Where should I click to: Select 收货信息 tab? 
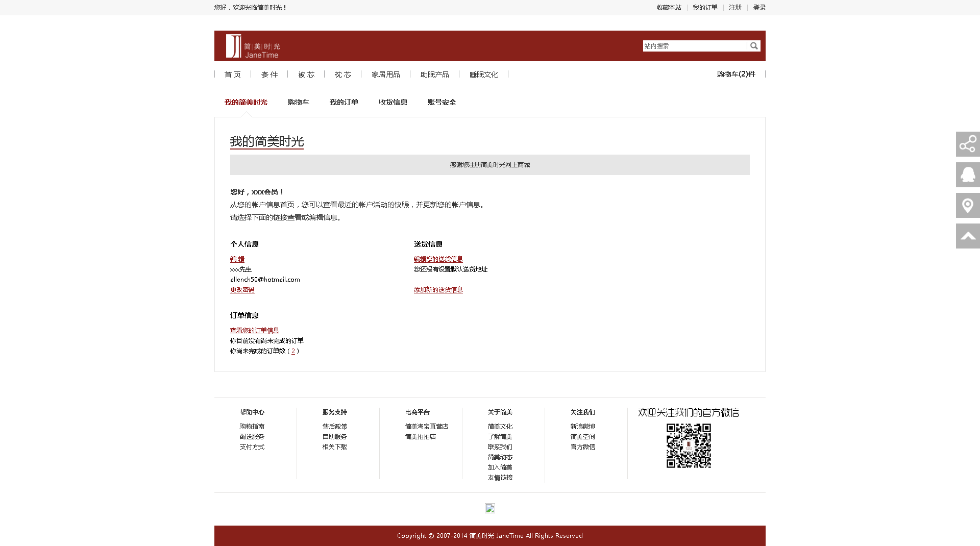pyautogui.click(x=393, y=102)
